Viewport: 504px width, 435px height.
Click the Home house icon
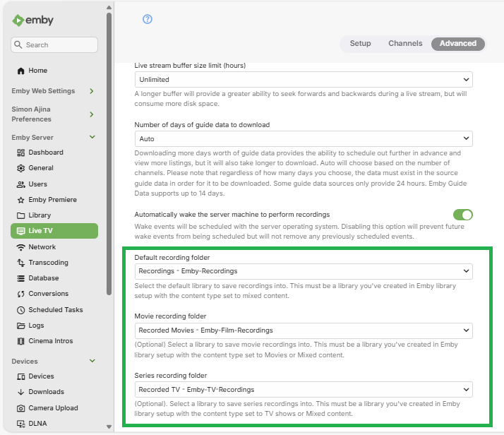(21, 71)
